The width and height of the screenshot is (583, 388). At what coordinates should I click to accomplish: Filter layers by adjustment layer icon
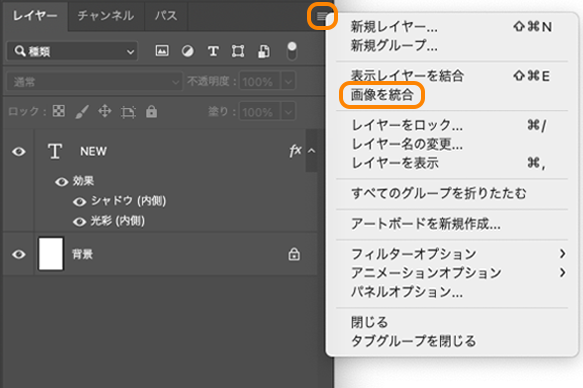tap(187, 51)
